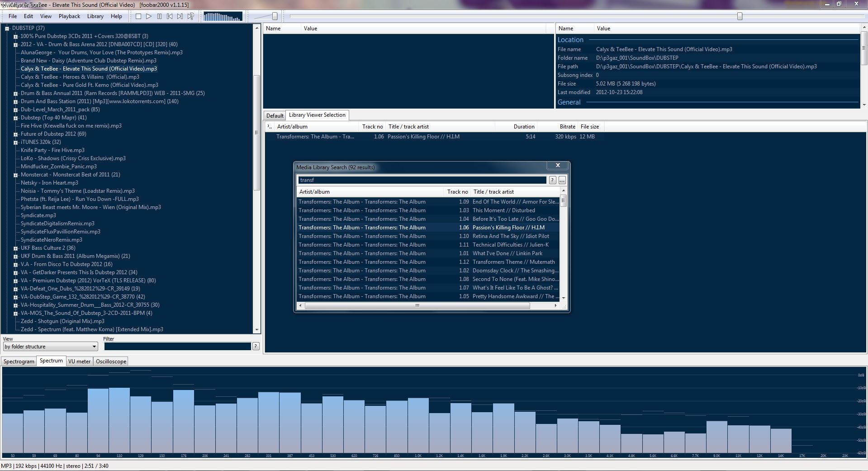
Task: Skip to the next track
Action: [x=180, y=16]
